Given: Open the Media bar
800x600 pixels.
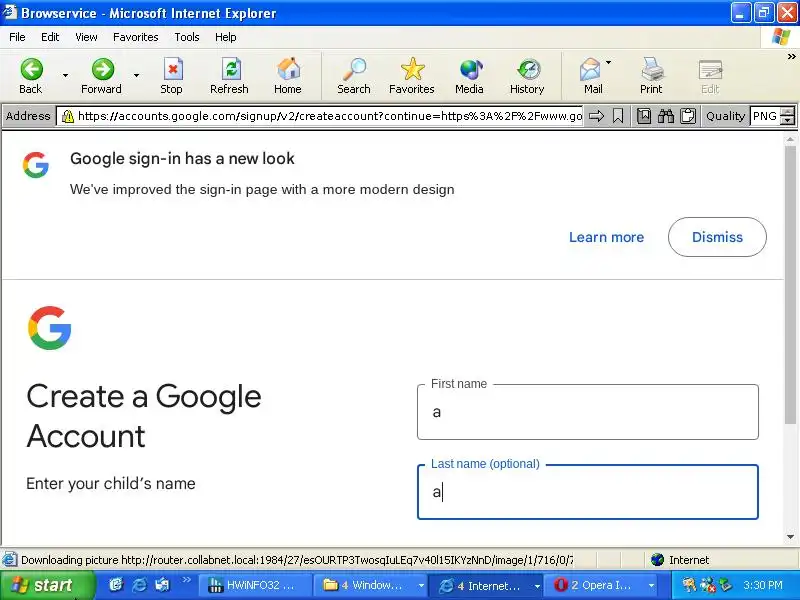Looking at the screenshot, I should pyautogui.click(x=469, y=76).
